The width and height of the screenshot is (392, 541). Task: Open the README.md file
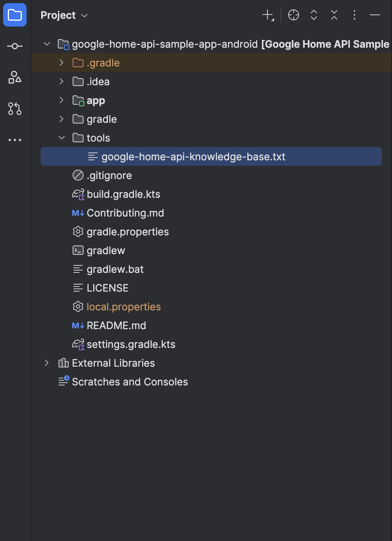pos(116,325)
